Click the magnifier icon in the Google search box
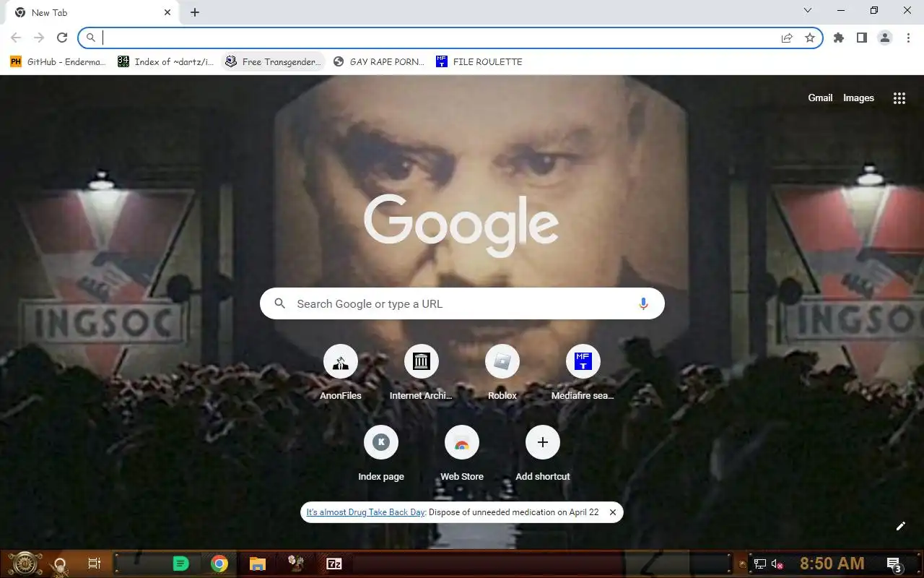Screen dimensions: 924x578 [280, 303]
